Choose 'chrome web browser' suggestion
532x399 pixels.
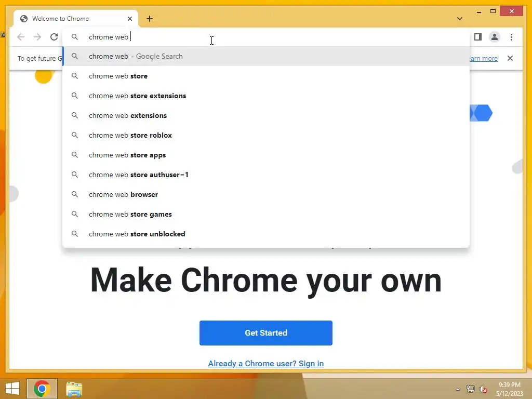266,194
